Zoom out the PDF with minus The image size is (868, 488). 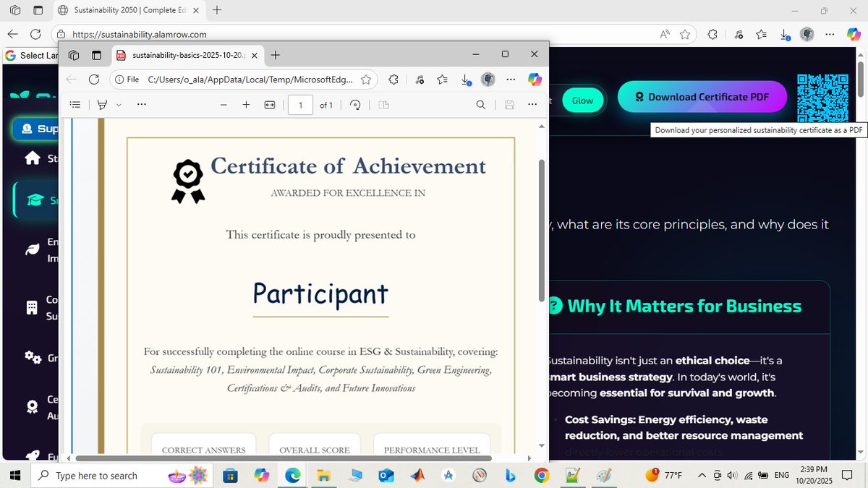click(224, 105)
